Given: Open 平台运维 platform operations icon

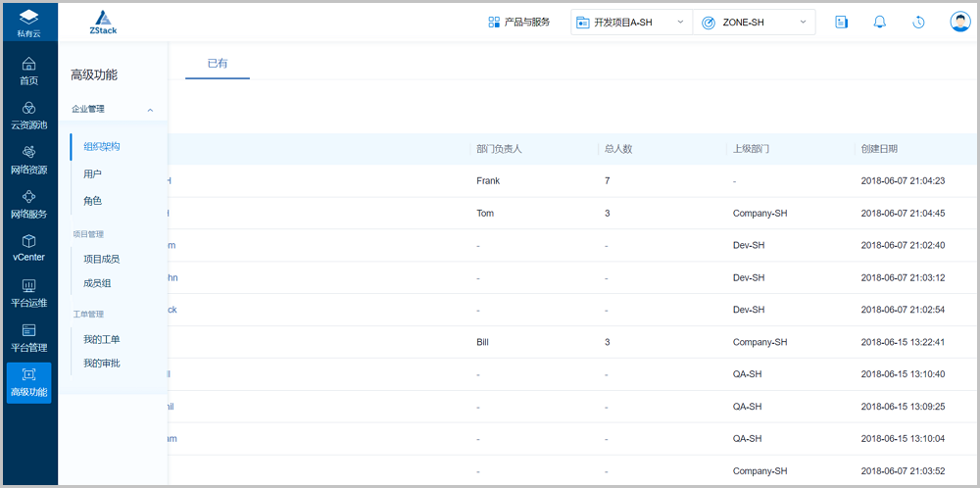Looking at the screenshot, I should pos(28,286).
